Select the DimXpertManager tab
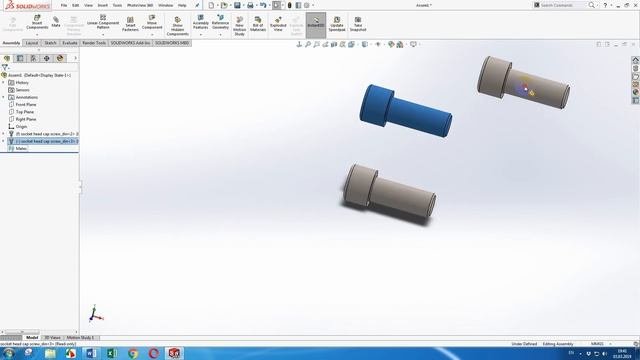 [47, 58]
